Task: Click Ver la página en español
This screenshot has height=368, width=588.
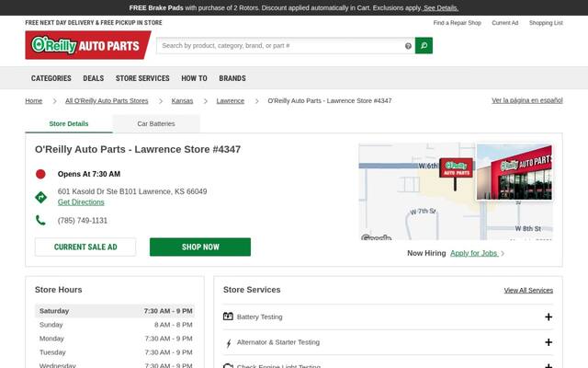Action: click(x=527, y=100)
